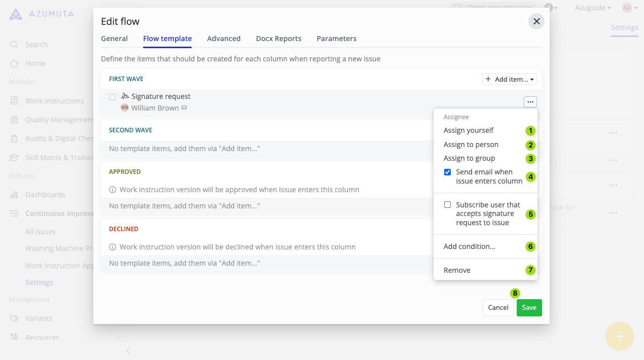Click the Work Instructions module icon
This screenshot has height=360, width=644.
tap(14, 101)
